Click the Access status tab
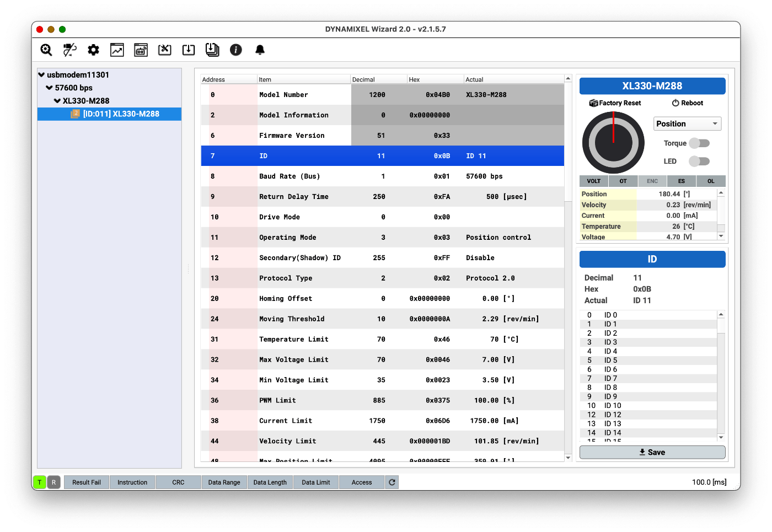The image size is (772, 532). pyautogui.click(x=362, y=482)
